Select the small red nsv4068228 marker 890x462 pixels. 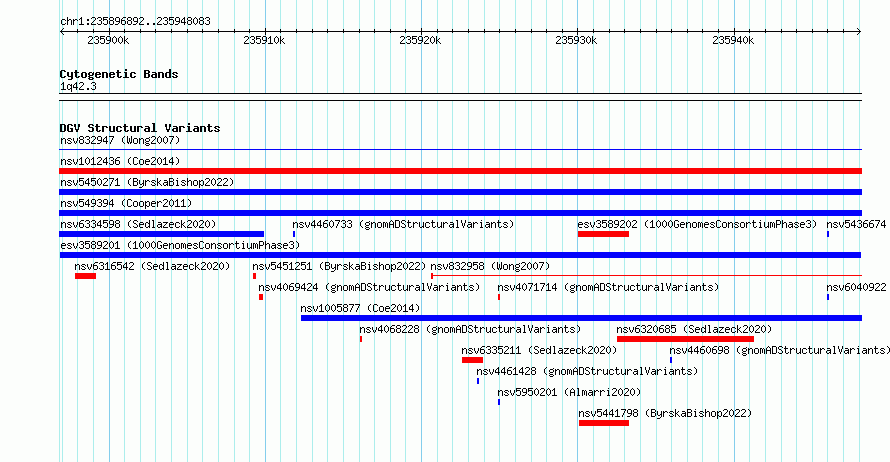coord(361,339)
